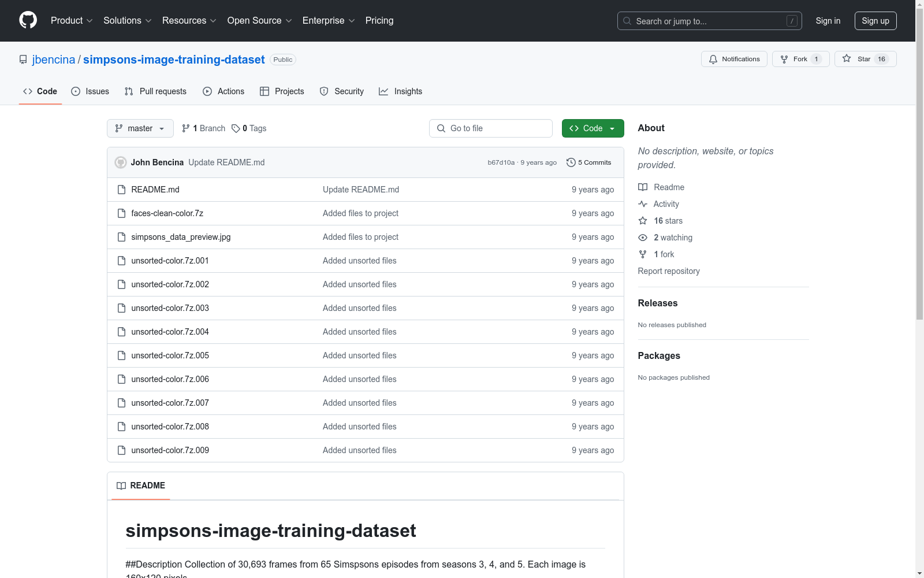
Task: Click the Sign up button
Action: click(875, 21)
